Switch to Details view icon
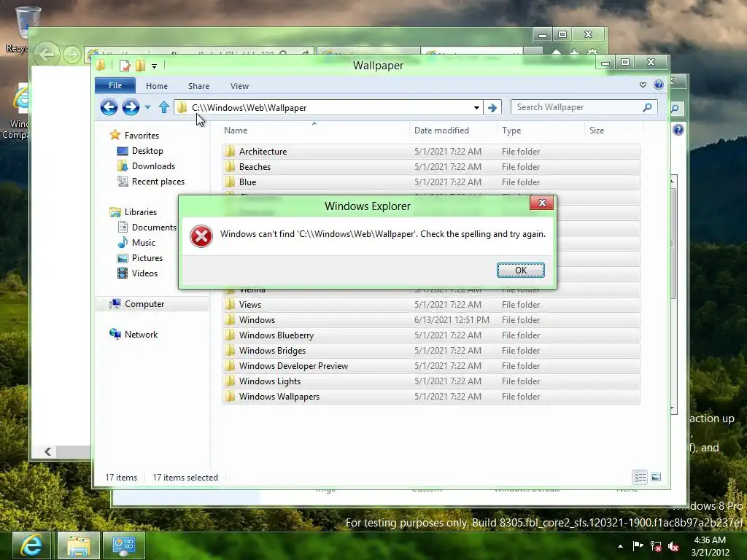Image resolution: width=747 pixels, height=560 pixels. tap(640, 477)
